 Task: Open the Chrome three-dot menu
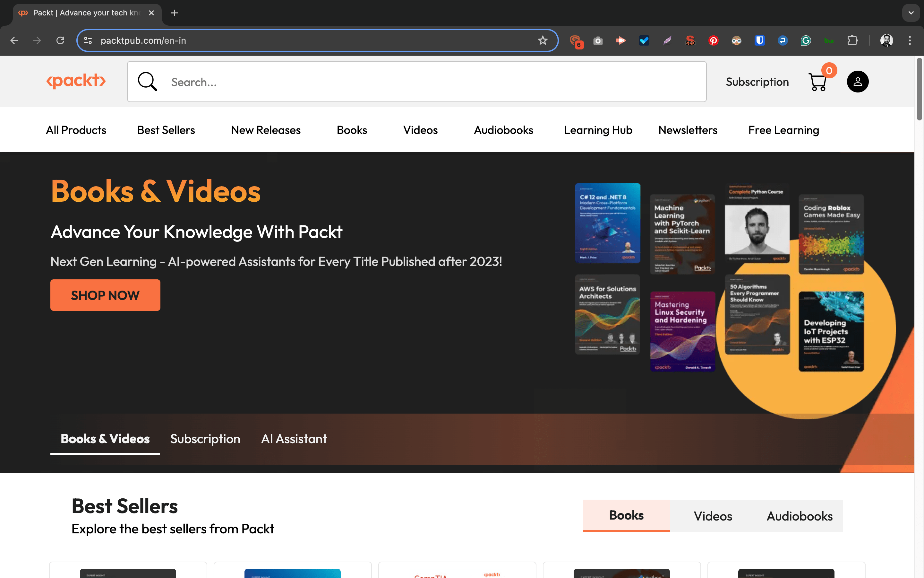pyautogui.click(x=910, y=40)
